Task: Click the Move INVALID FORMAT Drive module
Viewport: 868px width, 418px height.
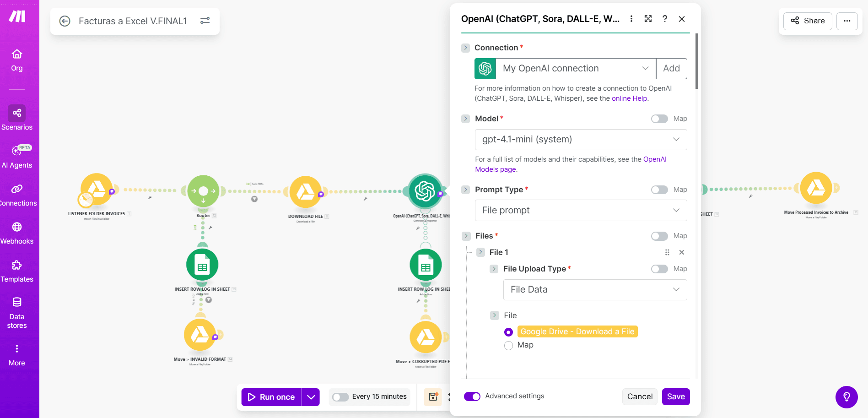Action: tap(200, 335)
